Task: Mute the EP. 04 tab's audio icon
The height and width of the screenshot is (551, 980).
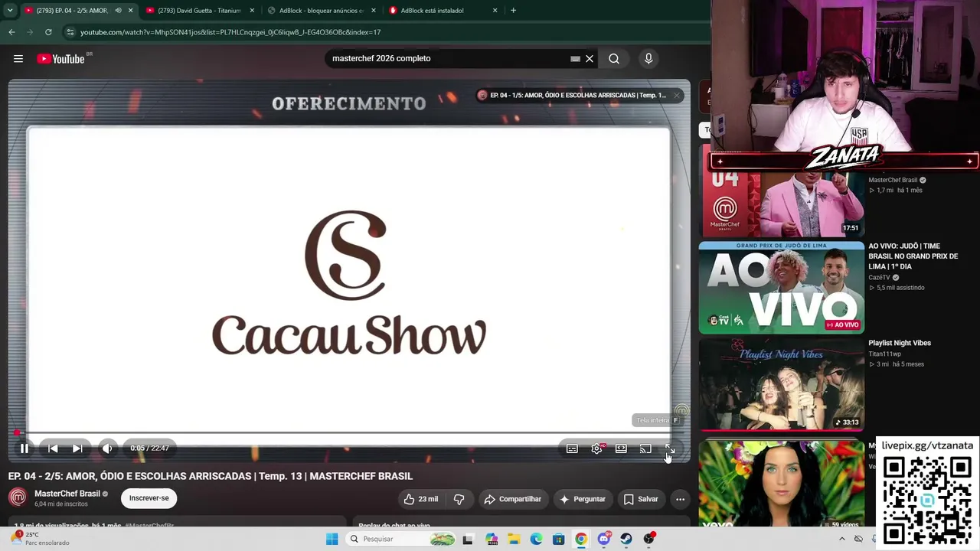Action: coord(118,11)
